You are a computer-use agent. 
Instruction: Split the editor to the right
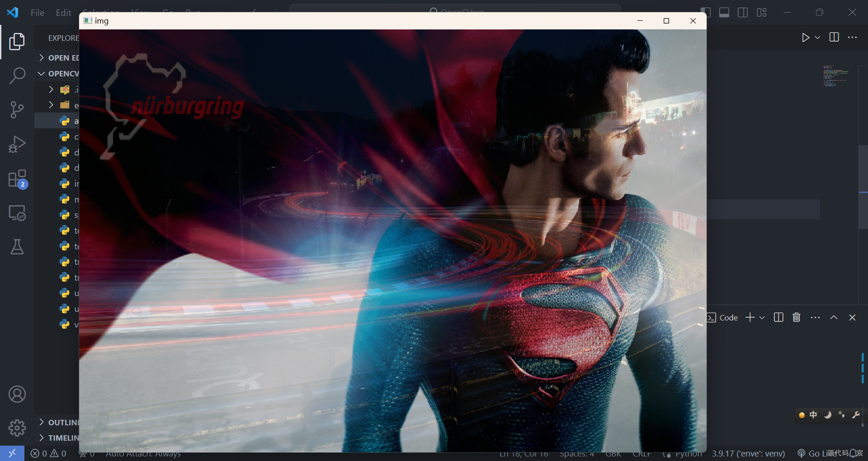(834, 38)
